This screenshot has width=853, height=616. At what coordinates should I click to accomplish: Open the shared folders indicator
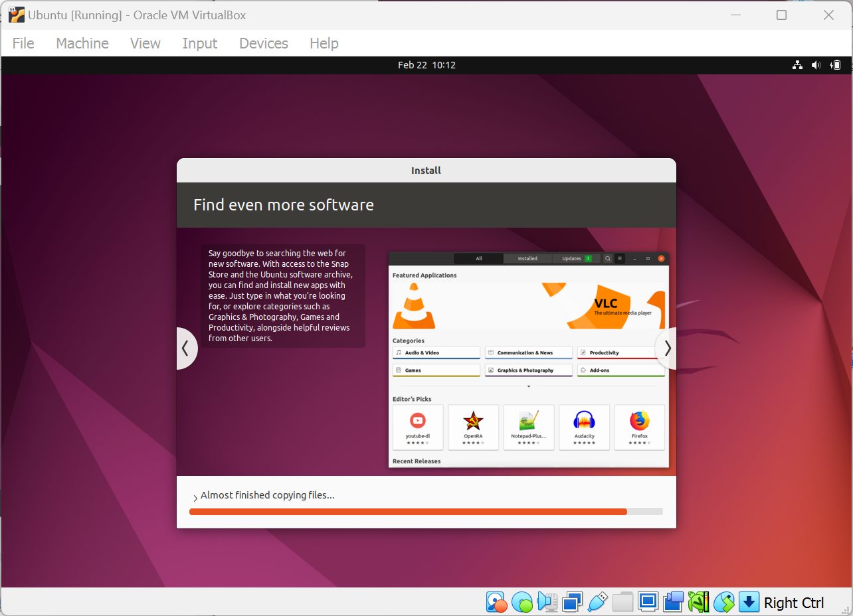[x=622, y=602]
